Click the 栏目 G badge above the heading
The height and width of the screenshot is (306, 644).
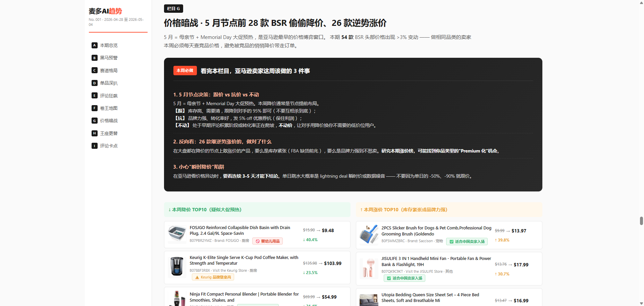click(173, 9)
